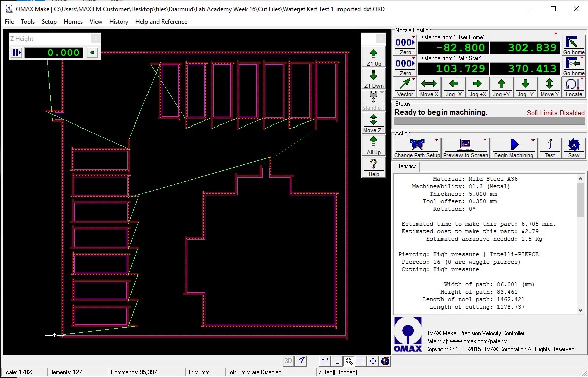
Task: Click the User Home X readout -82.800
Action: [x=454, y=48]
